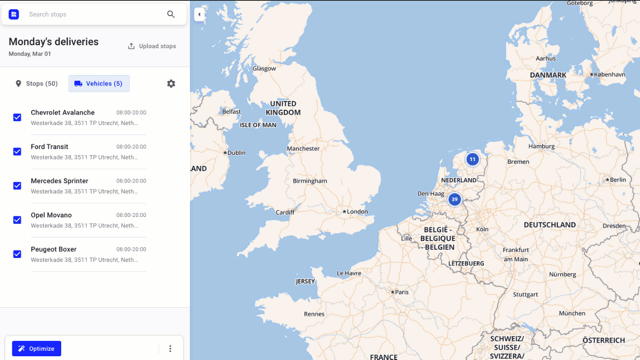The width and height of the screenshot is (640, 360).
Task: Click the Upload stops button
Action: 152,46
